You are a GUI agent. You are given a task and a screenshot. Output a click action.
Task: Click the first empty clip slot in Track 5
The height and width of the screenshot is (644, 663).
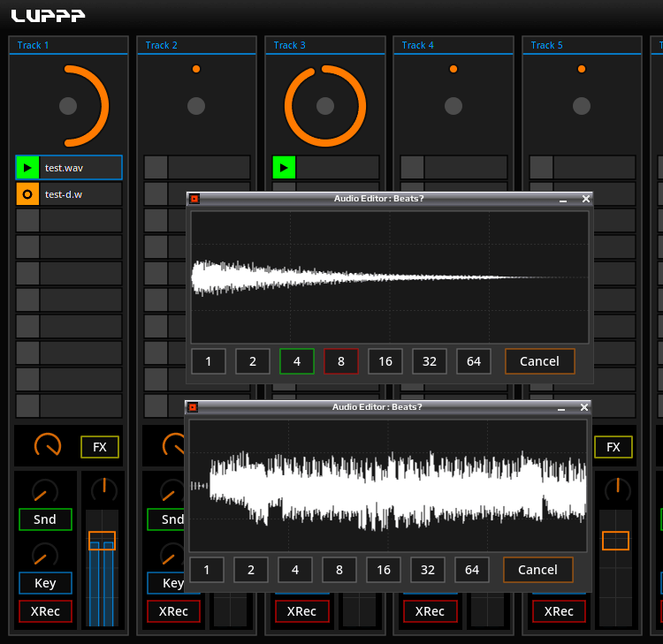583,168
